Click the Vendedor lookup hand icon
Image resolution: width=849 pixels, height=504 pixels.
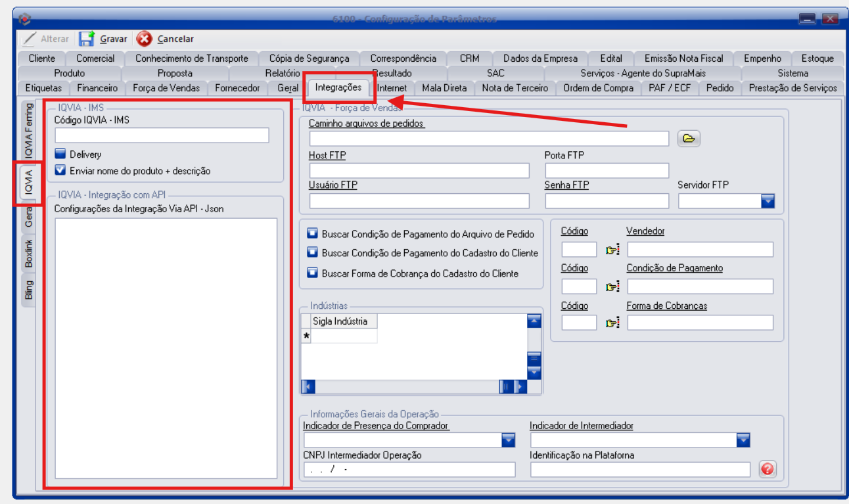[x=612, y=250]
